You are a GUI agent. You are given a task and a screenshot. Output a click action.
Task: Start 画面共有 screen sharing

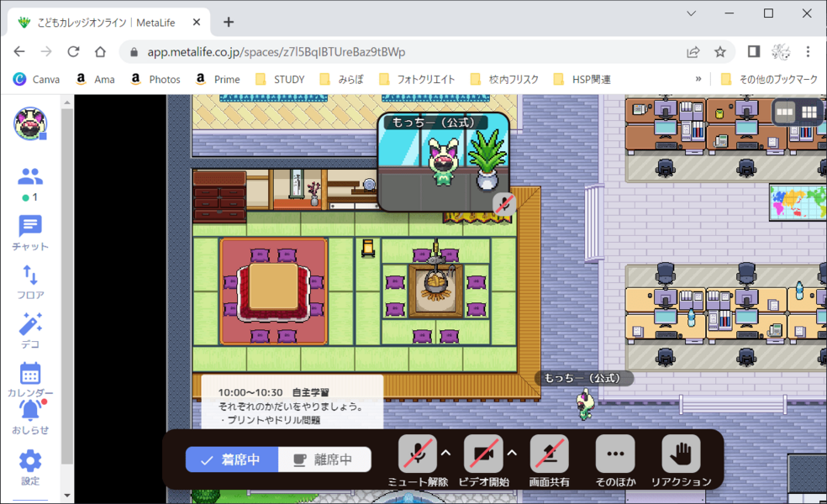tap(549, 460)
